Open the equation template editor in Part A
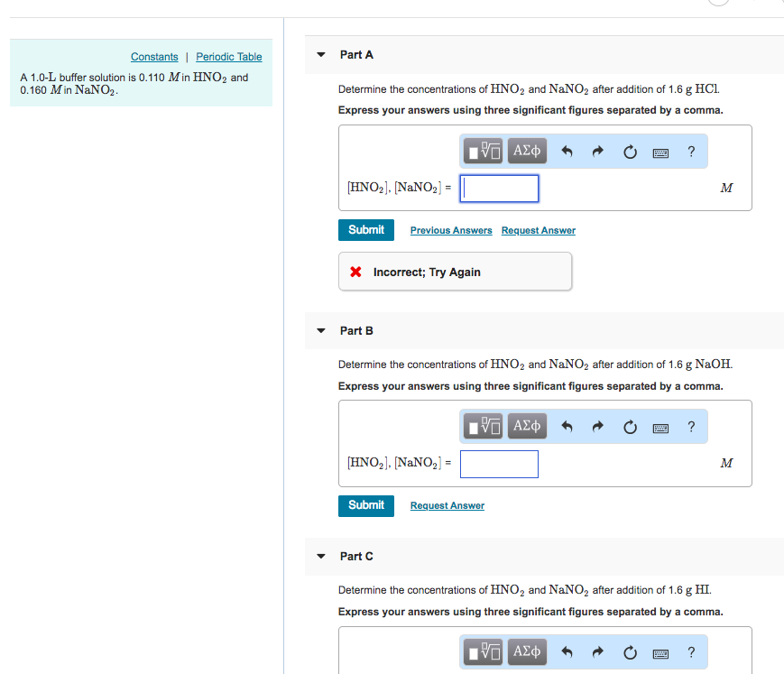This screenshot has height=674, width=784. (x=483, y=151)
